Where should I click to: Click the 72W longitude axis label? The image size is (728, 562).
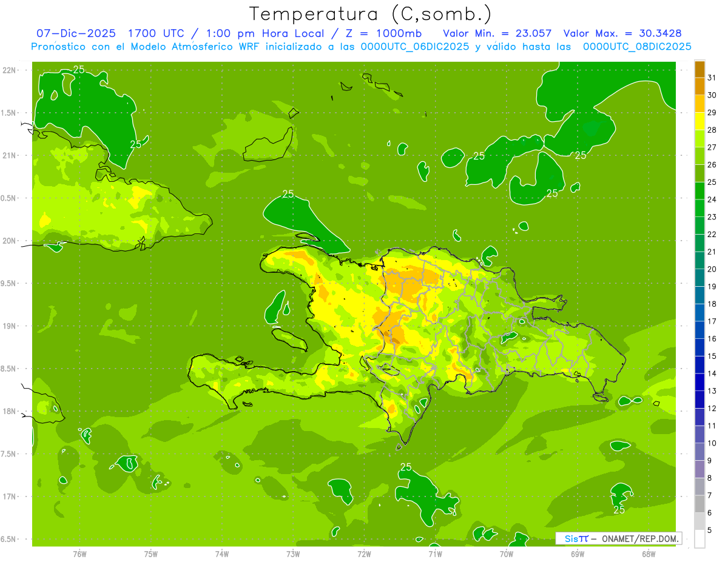[x=364, y=554]
